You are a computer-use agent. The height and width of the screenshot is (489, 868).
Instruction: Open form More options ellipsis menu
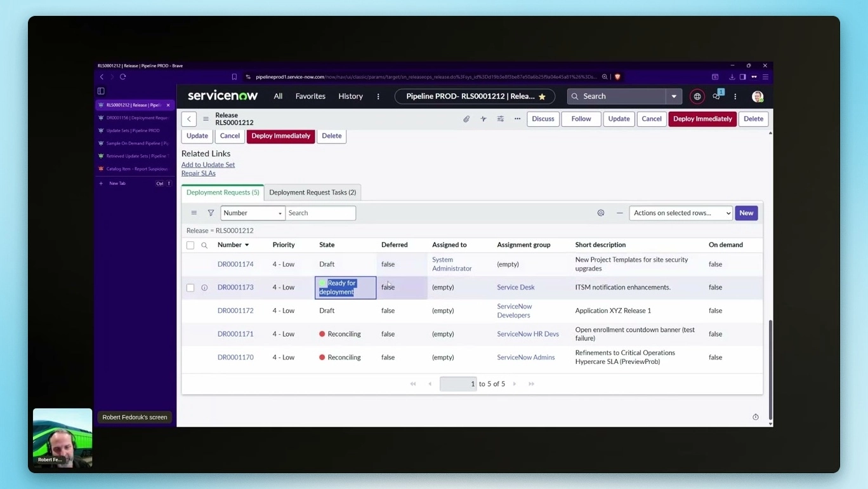[x=517, y=119]
